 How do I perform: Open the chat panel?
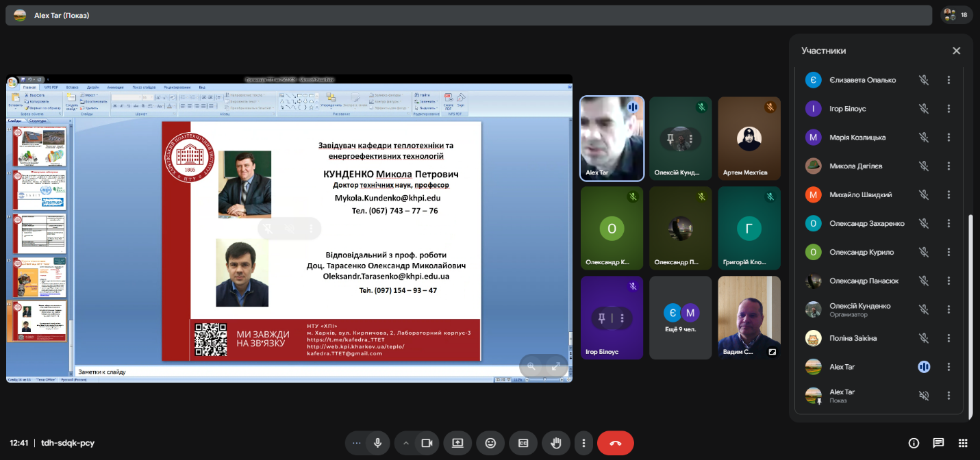(938, 443)
